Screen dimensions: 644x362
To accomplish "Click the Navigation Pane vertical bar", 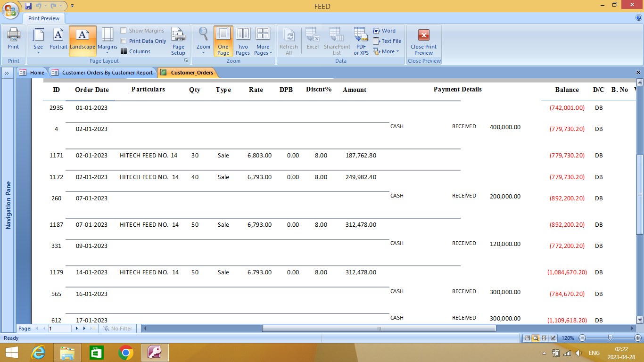I will coord(8,205).
